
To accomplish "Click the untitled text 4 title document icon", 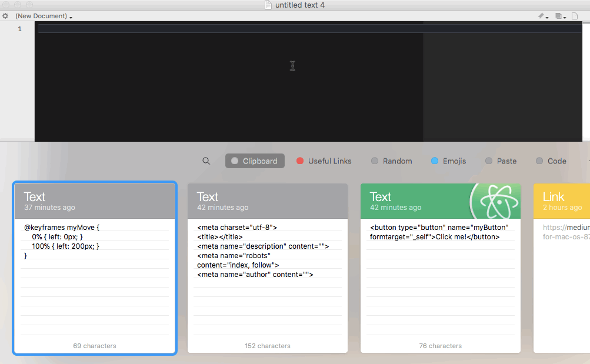I will (x=268, y=5).
